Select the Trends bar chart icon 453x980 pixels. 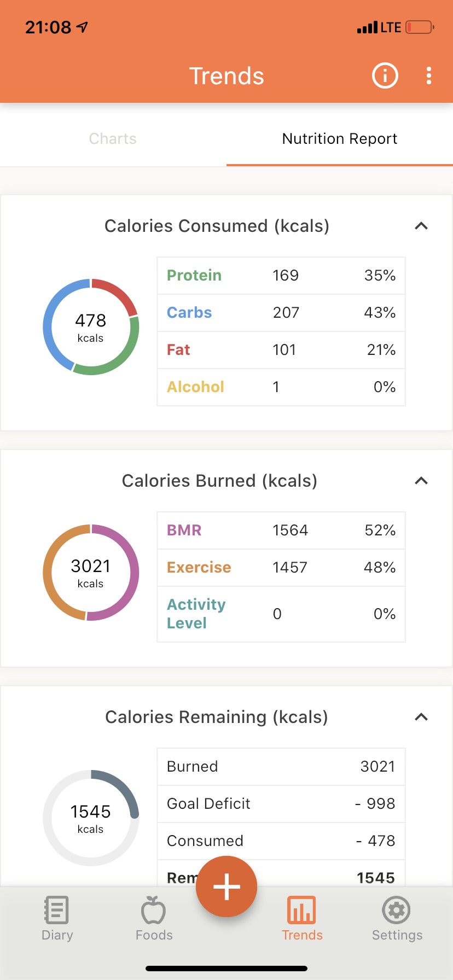[x=301, y=910]
